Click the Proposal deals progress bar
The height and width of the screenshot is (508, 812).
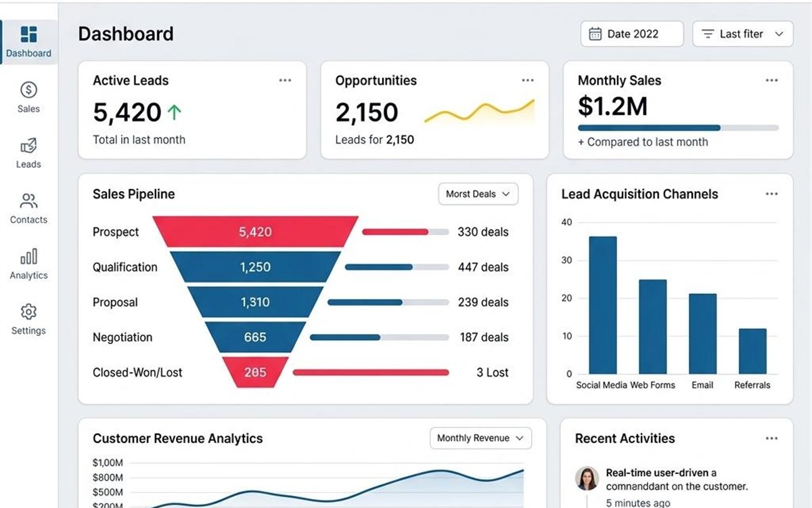pyautogui.click(x=388, y=302)
